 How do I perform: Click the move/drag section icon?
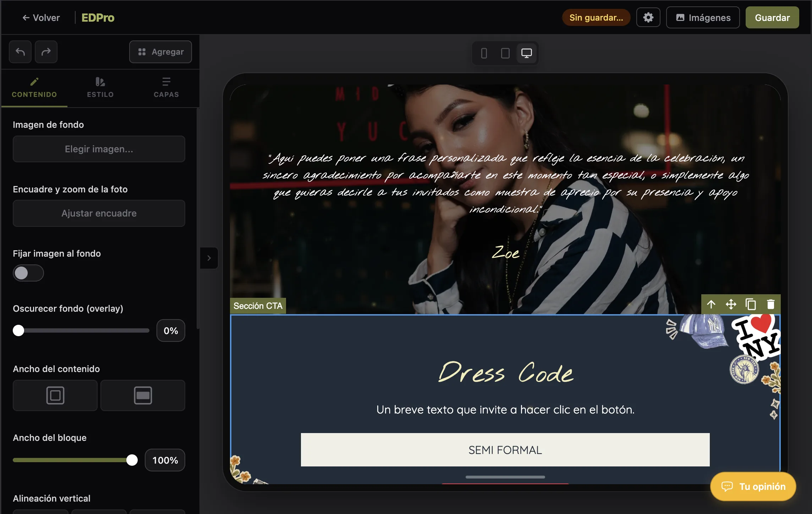[x=731, y=304]
